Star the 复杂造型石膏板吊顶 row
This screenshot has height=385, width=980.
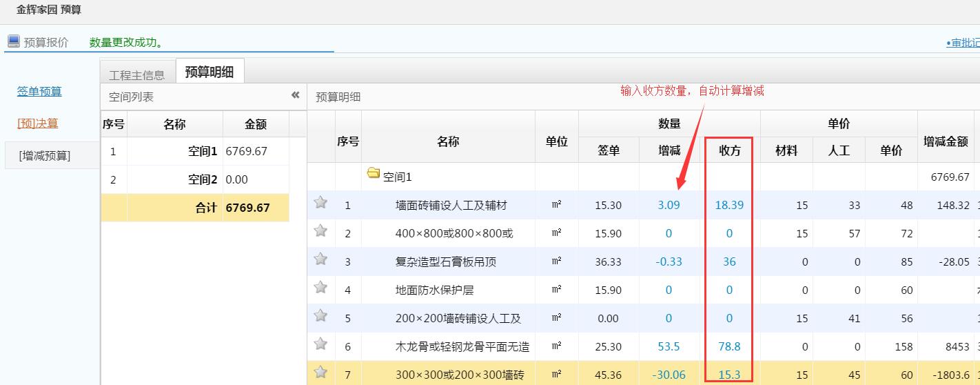coord(320,259)
